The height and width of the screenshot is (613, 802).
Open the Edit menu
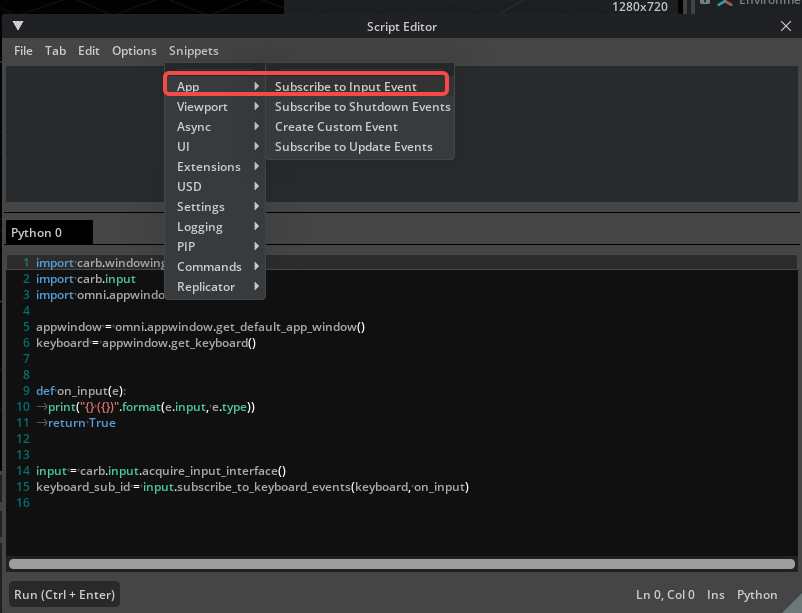(x=88, y=51)
